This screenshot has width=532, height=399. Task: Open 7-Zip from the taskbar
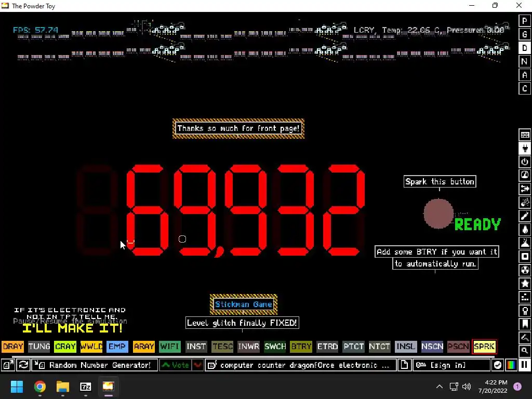click(86, 387)
